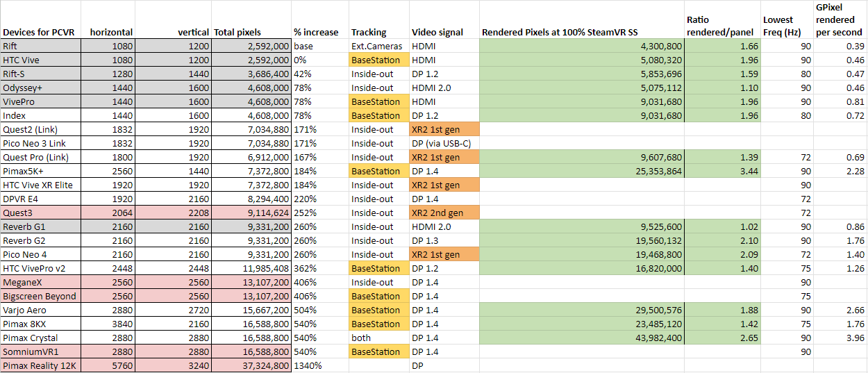Select Quest2 (Link) XR2 1st gen cell
Image resolution: width=868 pixels, height=373 pixels.
pyautogui.click(x=444, y=129)
